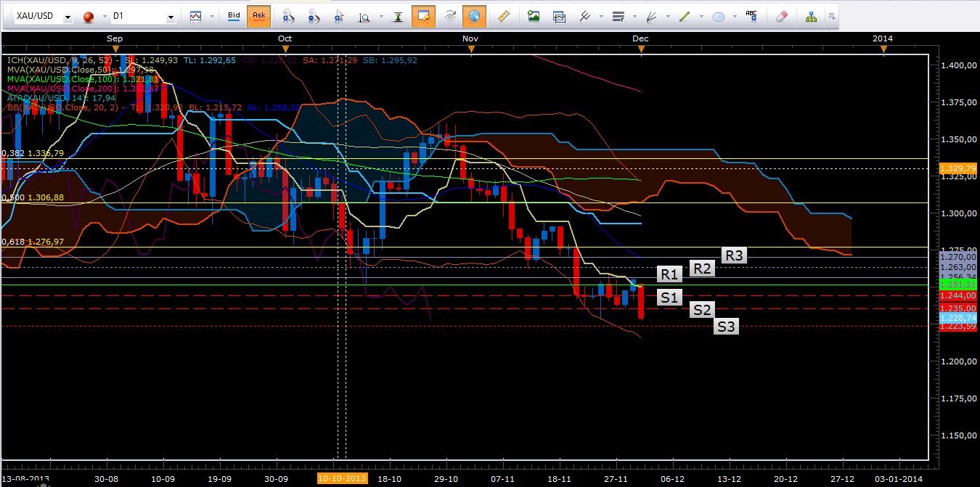The height and width of the screenshot is (487, 980).
Task: Click the 0,500 1.306,88 Fibonacci label
Action: (x=33, y=197)
